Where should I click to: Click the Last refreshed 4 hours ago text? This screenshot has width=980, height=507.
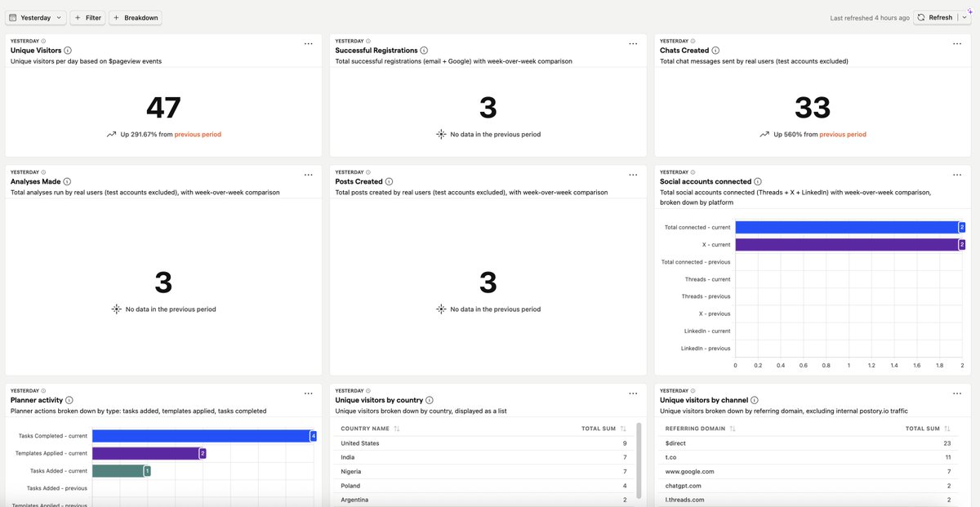pyautogui.click(x=870, y=18)
